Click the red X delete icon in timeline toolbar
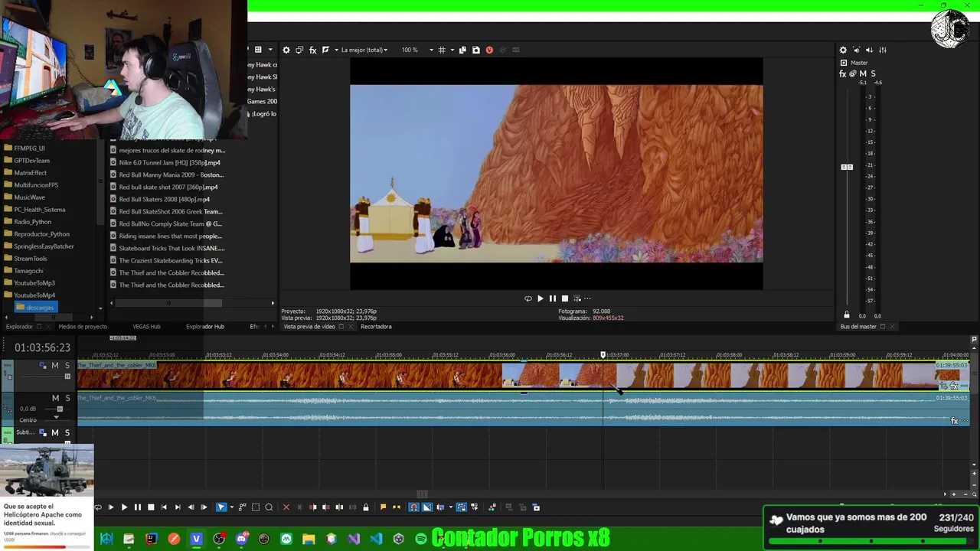The image size is (980, 551). pos(286,507)
